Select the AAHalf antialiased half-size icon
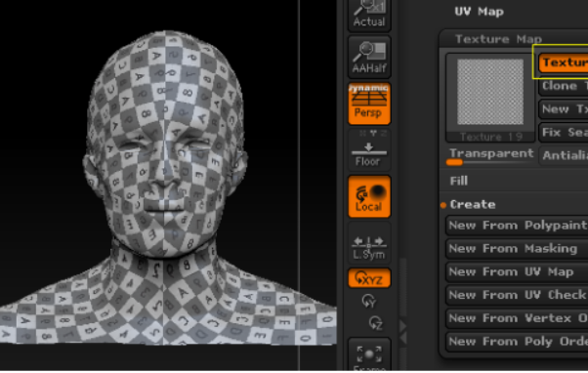 [369, 58]
